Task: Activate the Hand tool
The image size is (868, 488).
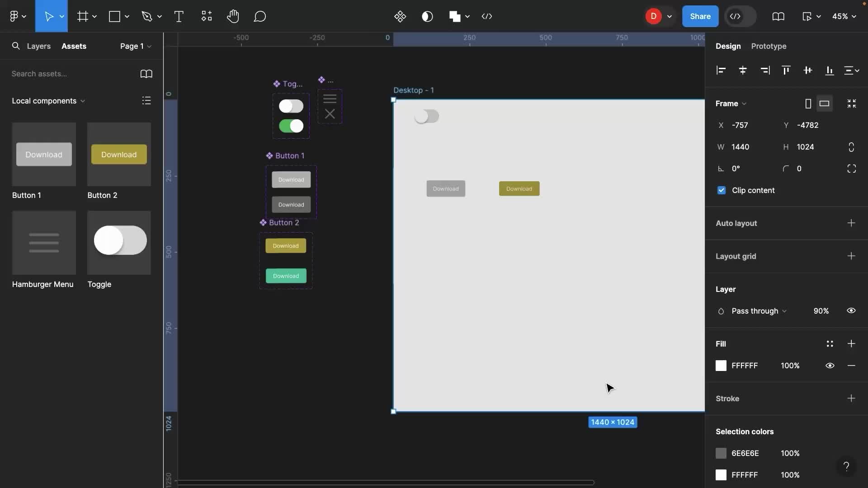Action: [233, 16]
